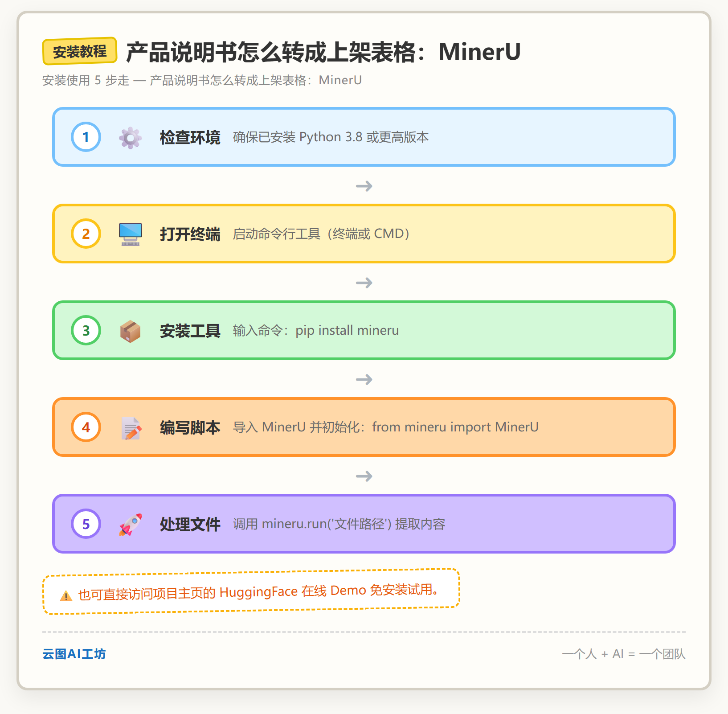Click the main title ending in MinerU
This screenshot has width=728, height=714.
point(323,52)
